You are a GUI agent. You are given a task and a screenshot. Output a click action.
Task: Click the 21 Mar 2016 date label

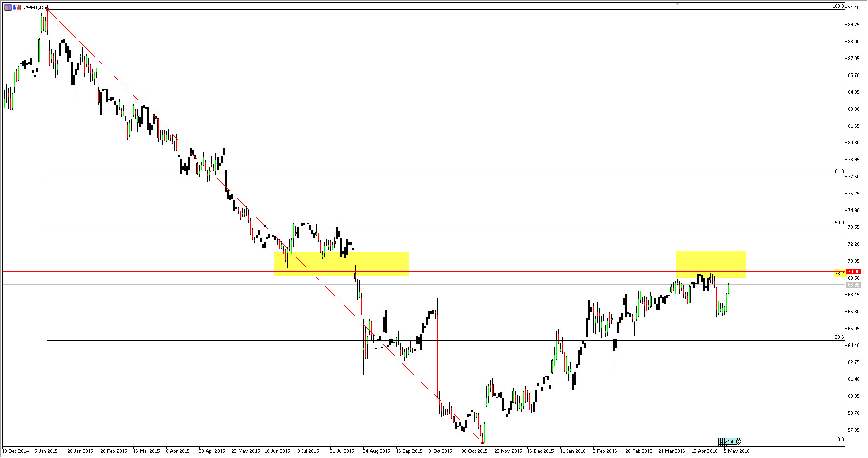(672, 451)
